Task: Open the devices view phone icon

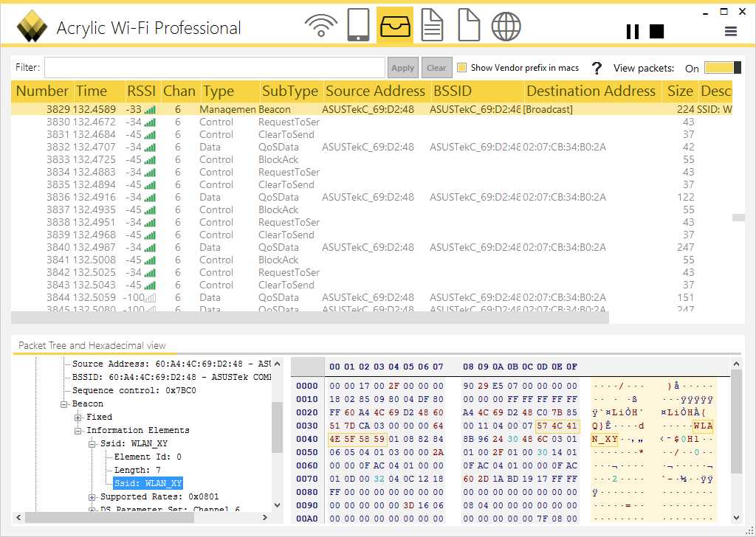Action: 358,25
